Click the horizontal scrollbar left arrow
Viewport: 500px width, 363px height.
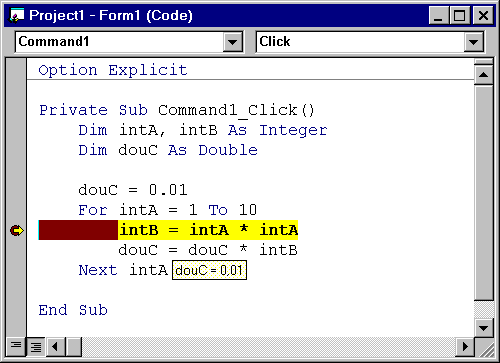[56, 347]
